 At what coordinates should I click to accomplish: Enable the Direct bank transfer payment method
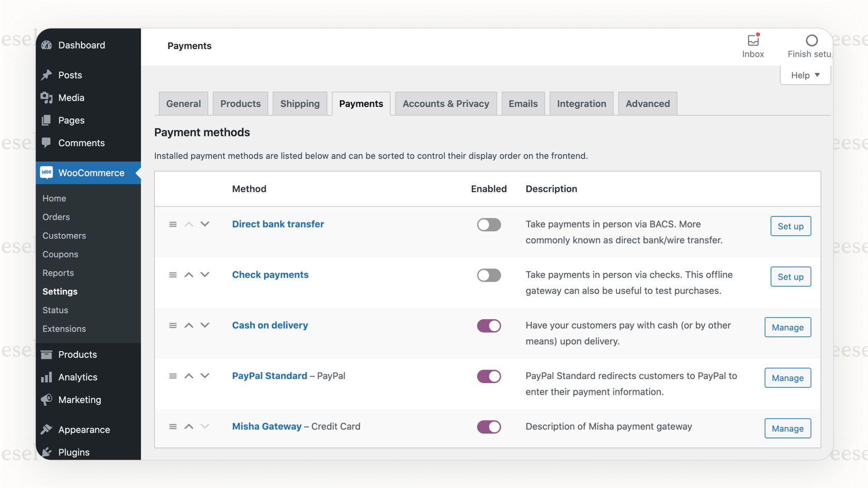click(x=489, y=225)
